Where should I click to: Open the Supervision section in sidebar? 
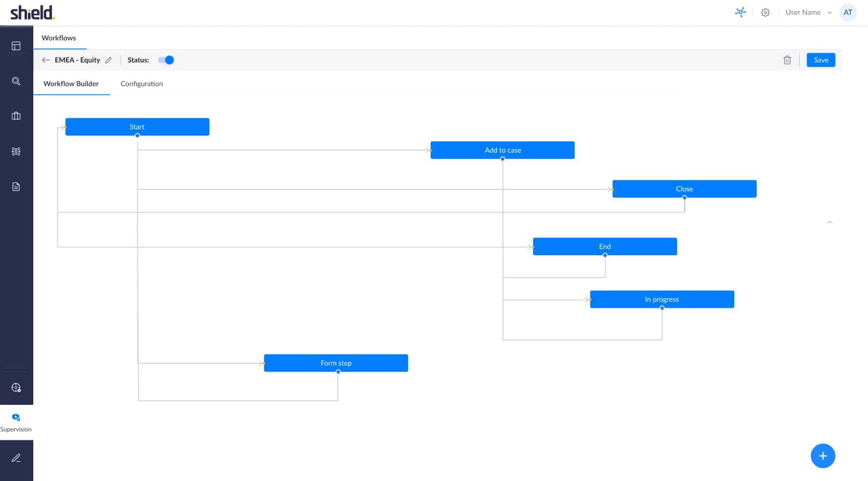[16, 422]
